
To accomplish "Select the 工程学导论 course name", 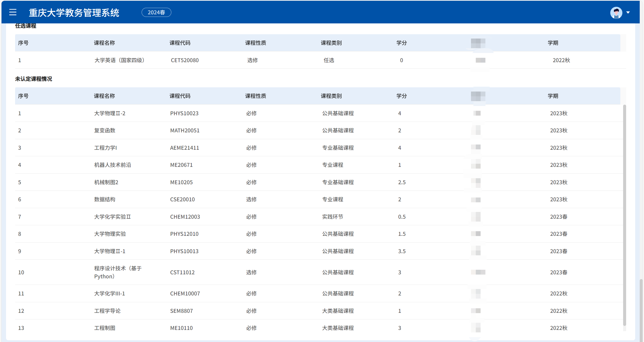I will point(107,311).
